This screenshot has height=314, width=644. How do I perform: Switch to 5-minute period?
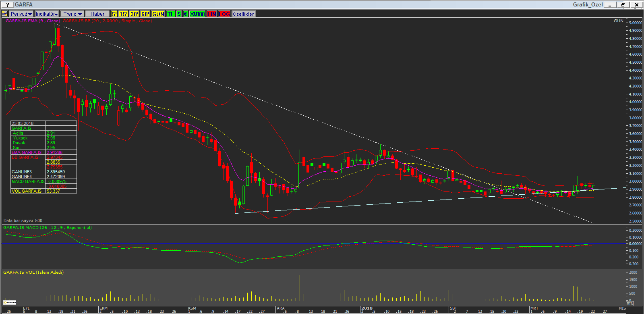pos(114,14)
